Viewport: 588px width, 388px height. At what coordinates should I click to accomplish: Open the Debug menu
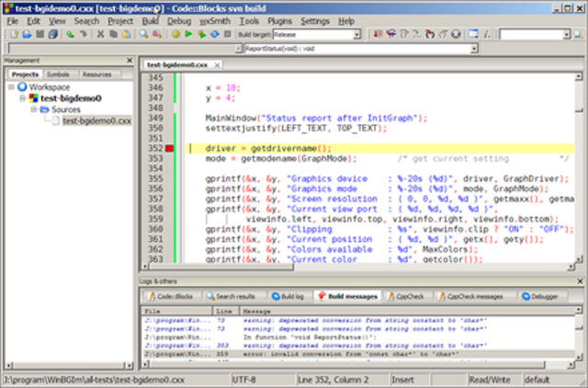click(x=179, y=21)
